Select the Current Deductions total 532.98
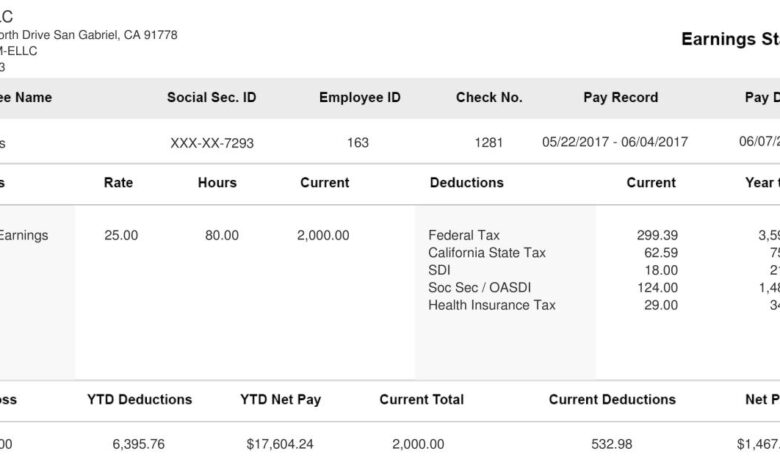 pos(612,444)
